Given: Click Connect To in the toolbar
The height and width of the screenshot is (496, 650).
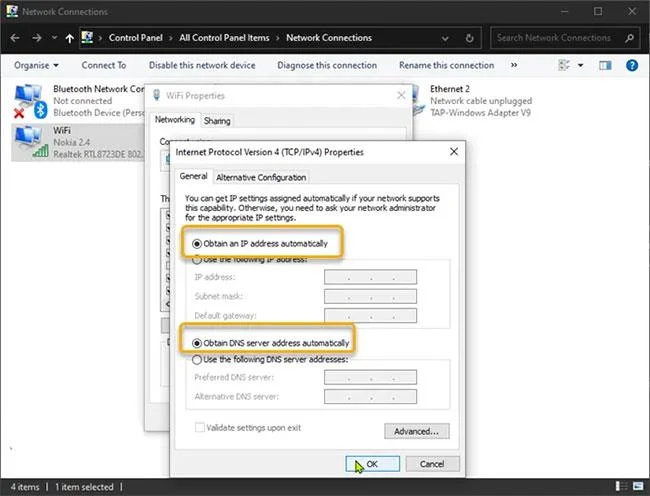Looking at the screenshot, I should [104, 65].
